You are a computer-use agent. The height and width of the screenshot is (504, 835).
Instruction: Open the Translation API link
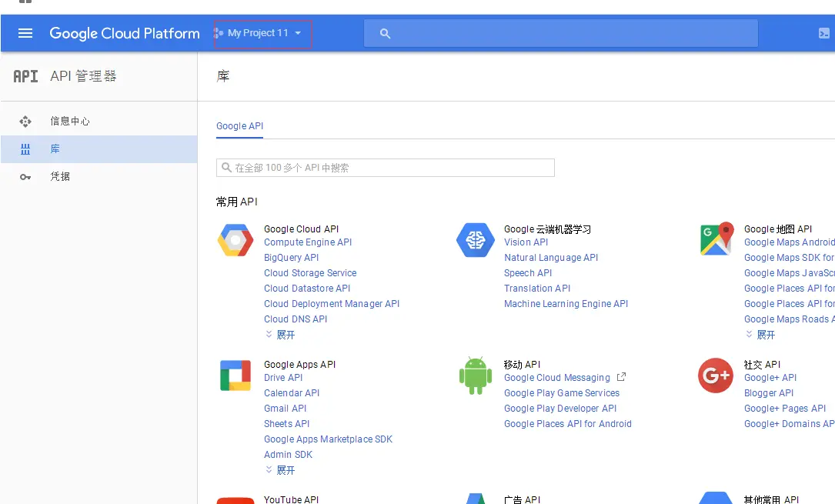point(537,289)
